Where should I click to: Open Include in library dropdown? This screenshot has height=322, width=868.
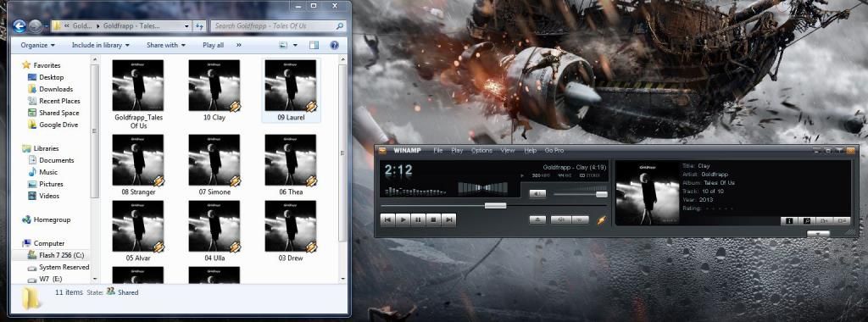[x=100, y=45]
